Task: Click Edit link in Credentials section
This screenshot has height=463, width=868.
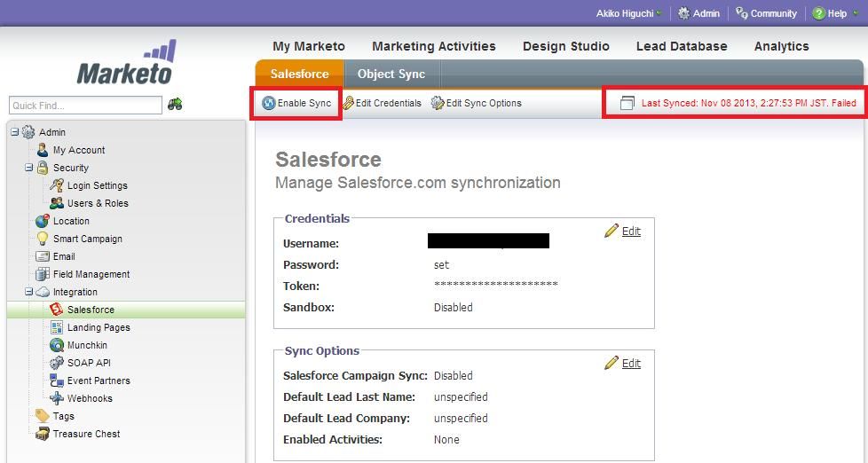Action: 630,231
